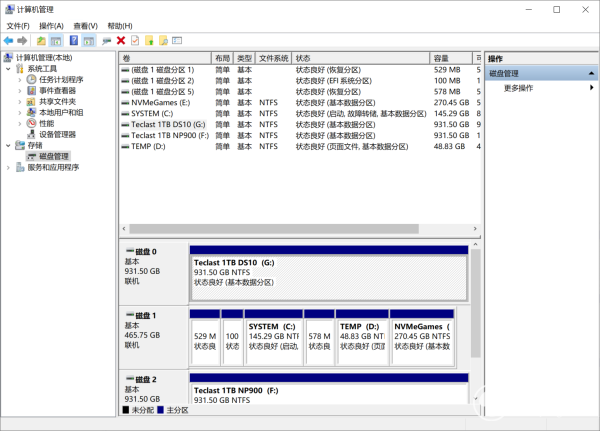The width and height of the screenshot is (600, 431).
Task: Expand the 事件查看器 chevron
Action: coord(20,91)
